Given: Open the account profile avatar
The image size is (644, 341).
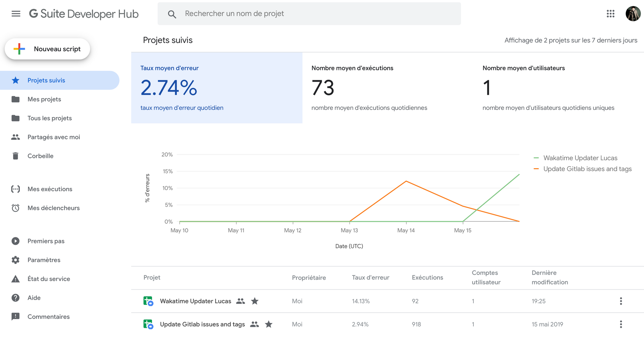Looking at the screenshot, I should (x=633, y=14).
